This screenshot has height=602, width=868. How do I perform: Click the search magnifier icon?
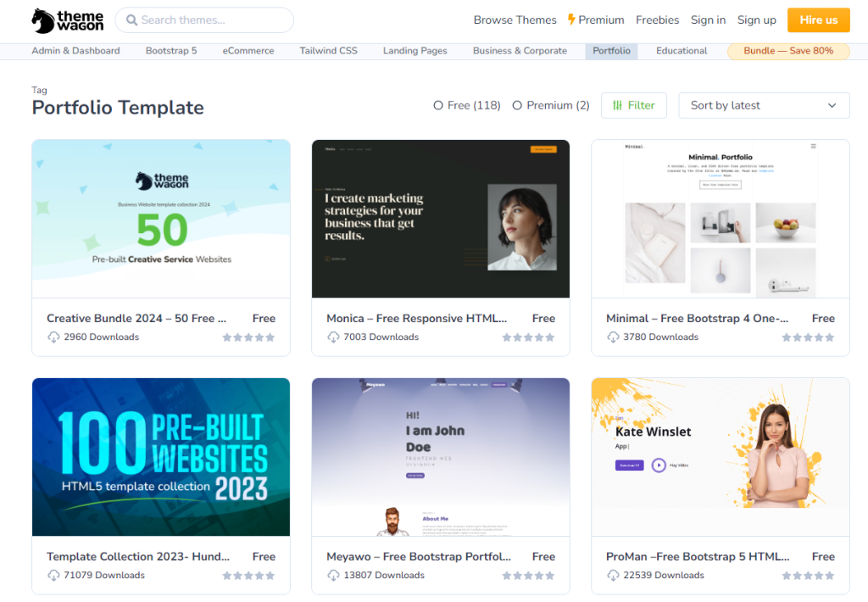click(130, 20)
